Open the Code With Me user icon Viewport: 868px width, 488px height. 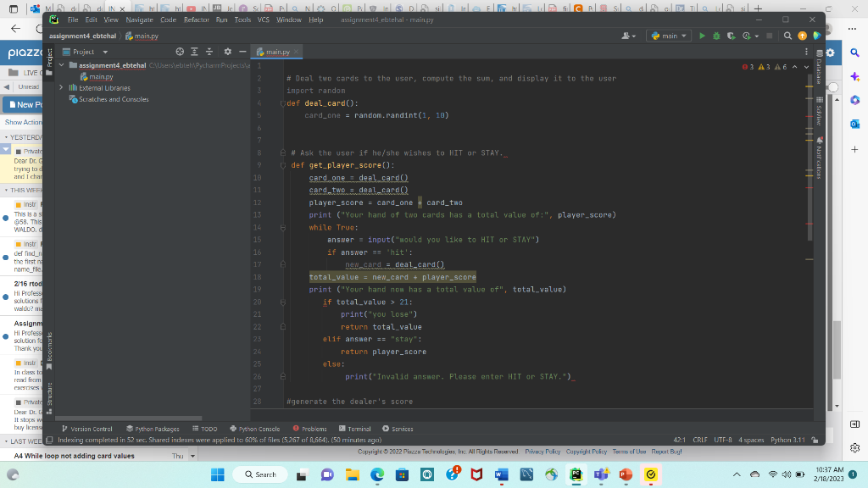626,36
